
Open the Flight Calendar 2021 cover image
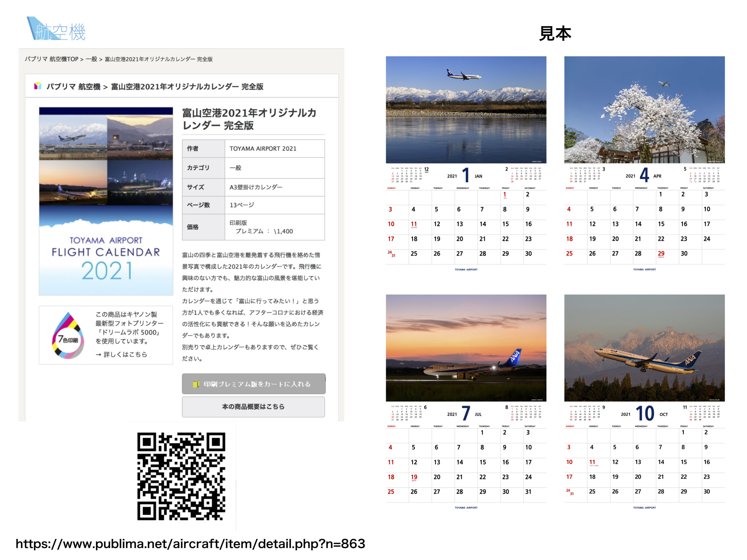(x=106, y=202)
